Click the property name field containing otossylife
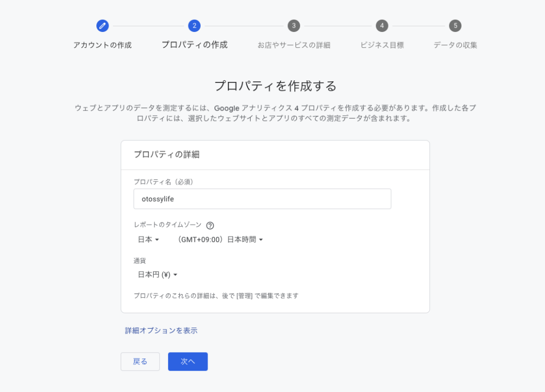 pos(262,199)
